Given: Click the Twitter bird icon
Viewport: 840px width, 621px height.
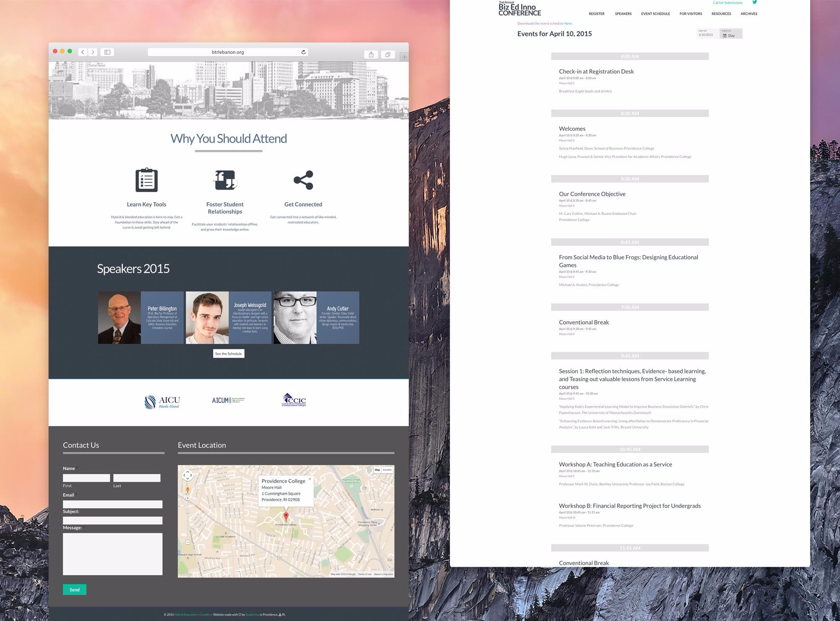Looking at the screenshot, I should 754,3.
